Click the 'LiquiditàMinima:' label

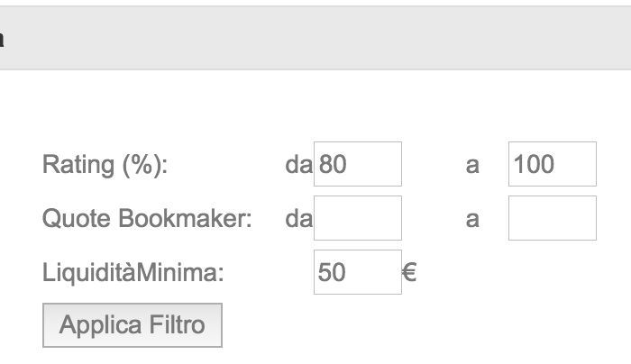133,273
